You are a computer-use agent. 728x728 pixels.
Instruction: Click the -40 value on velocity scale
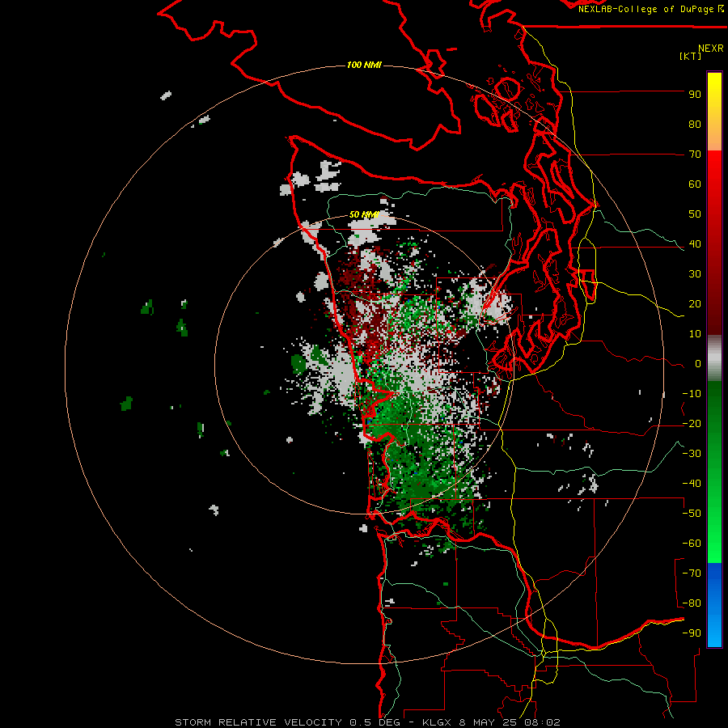pos(692,484)
